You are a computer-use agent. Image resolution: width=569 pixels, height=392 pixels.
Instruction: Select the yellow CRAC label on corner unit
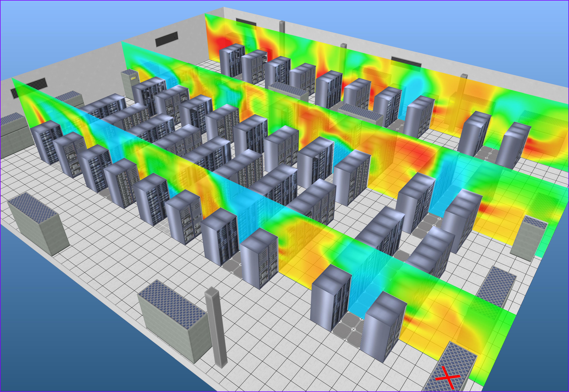coord(133,78)
